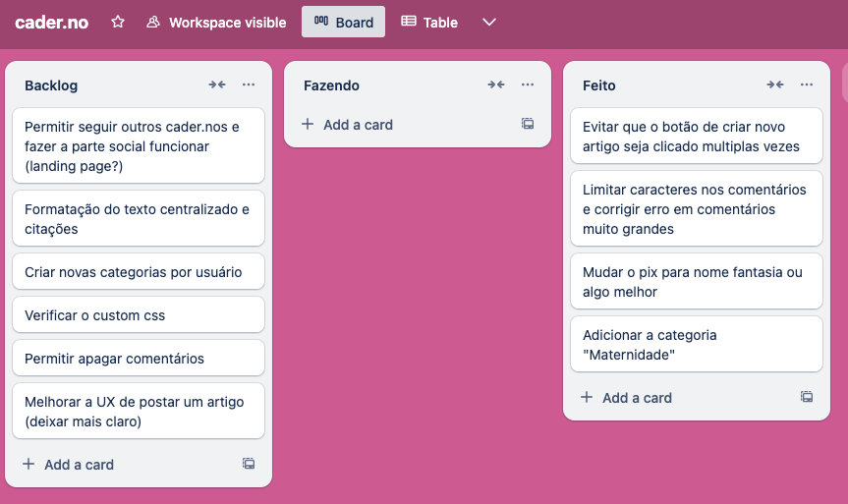Click the Feito list title

(x=599, y=85)
